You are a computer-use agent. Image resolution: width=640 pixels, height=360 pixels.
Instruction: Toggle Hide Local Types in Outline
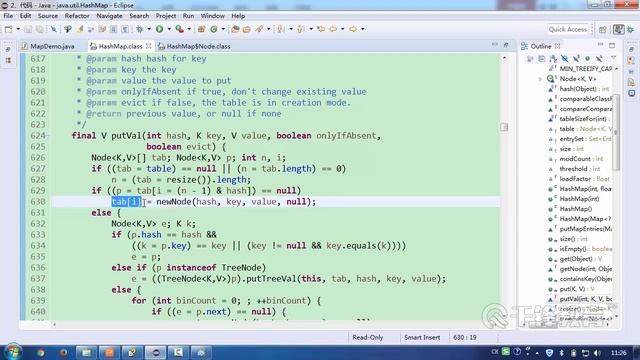pyautogui.click(x=599, y=59)
